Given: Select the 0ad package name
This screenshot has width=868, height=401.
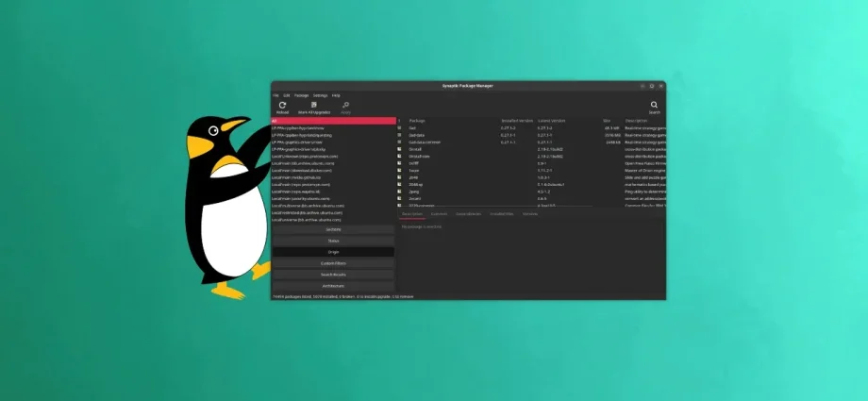Looking at the screenshot, I should click(412, 128).
